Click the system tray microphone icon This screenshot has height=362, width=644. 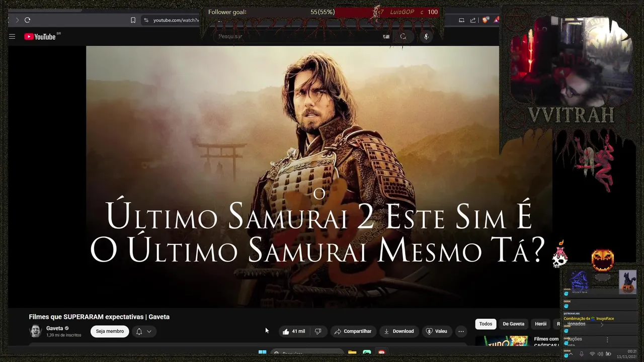(x=582, y=354)
